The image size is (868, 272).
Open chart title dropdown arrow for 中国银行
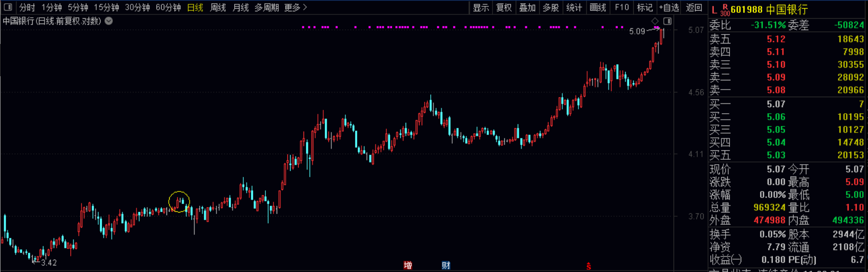[108, 21]
